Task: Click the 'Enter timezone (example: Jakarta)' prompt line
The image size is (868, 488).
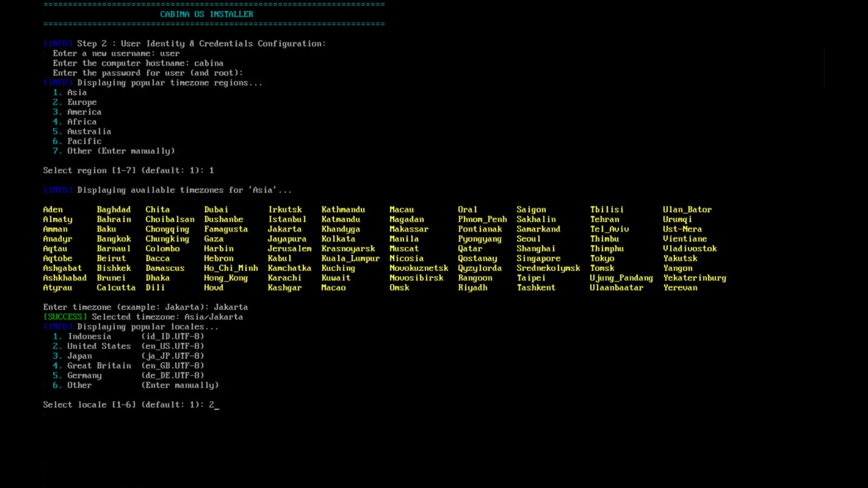Action: (x=145, y=307)
